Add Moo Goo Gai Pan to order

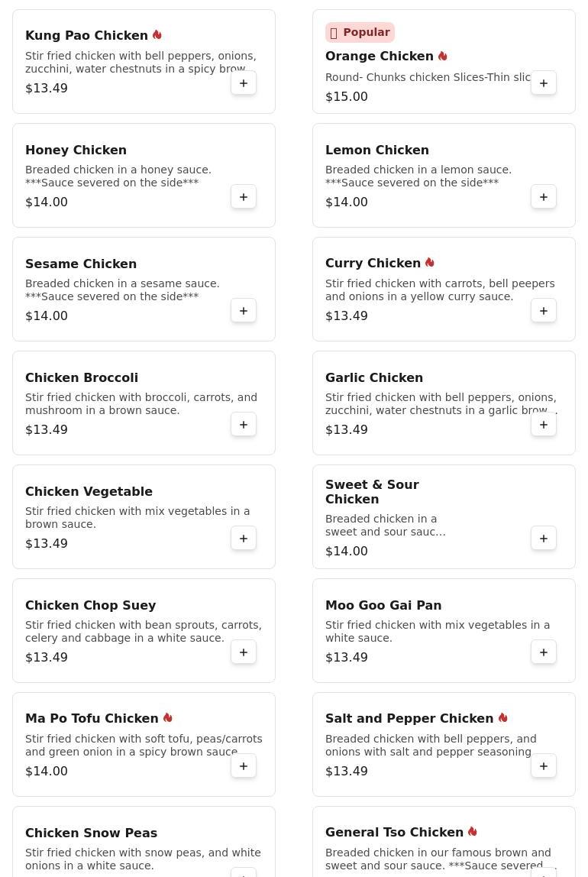pyautogui.click(x=544, y=652)
